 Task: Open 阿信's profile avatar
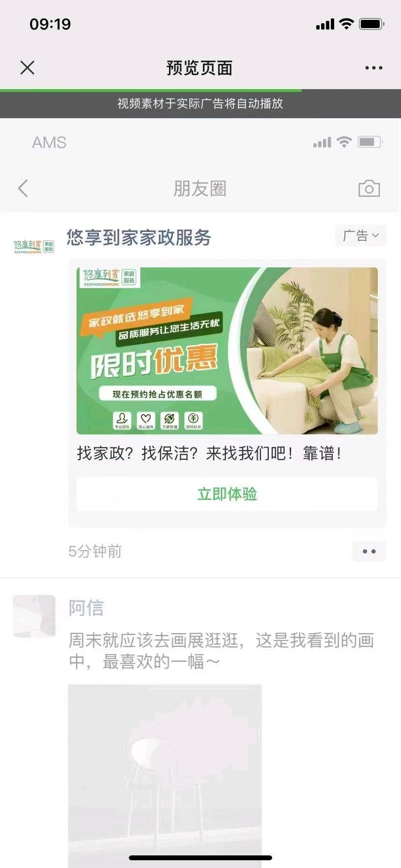tap(34, 616)
